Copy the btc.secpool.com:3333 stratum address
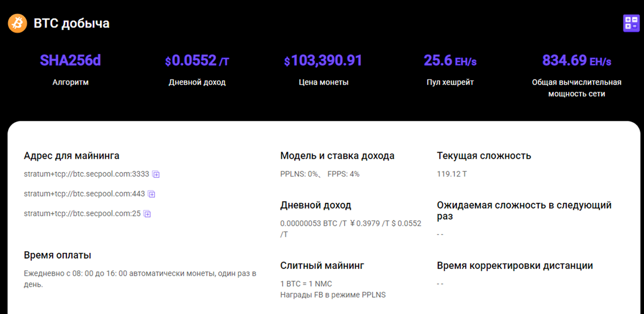The height and width of the screenshot is (314, 644). pyautogui.click(x=156, y=174)
